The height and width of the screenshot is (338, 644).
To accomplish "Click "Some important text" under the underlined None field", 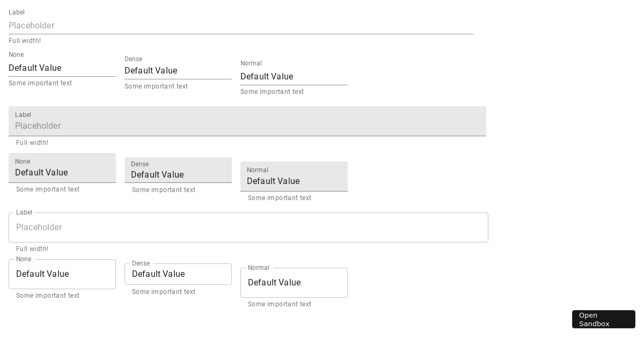I will tap(40, 83).
